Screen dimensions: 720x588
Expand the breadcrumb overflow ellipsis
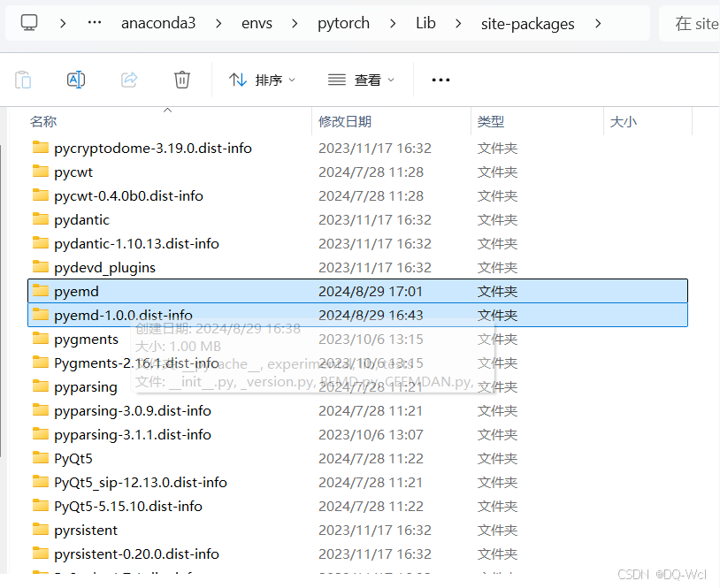click(94, 23)
